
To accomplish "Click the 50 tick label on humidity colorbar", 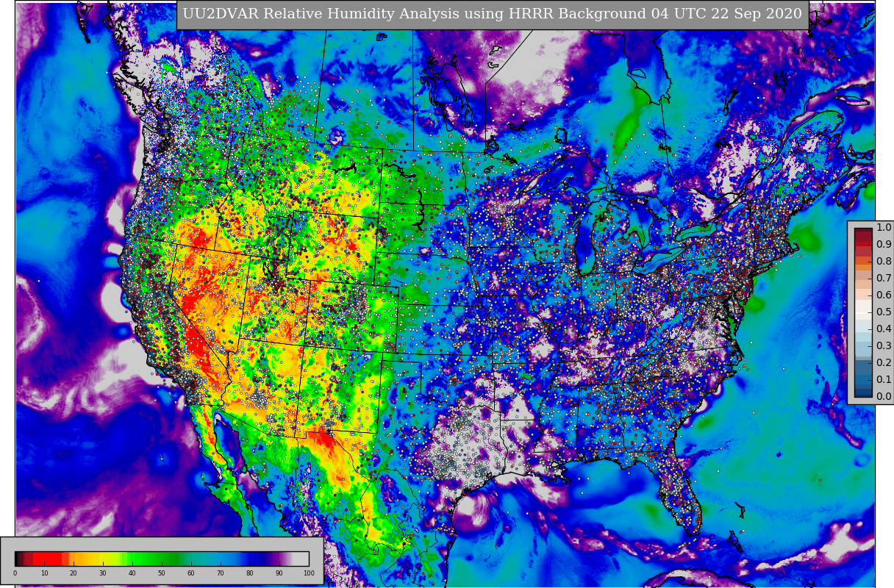I will tap(162, 573).
